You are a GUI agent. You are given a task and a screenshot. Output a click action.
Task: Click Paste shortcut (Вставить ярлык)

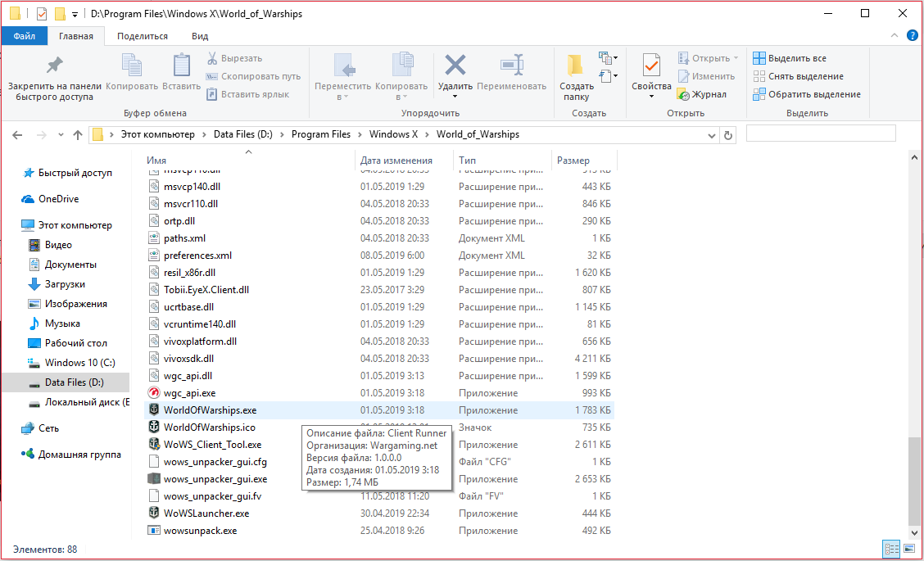tap(247, 94)
